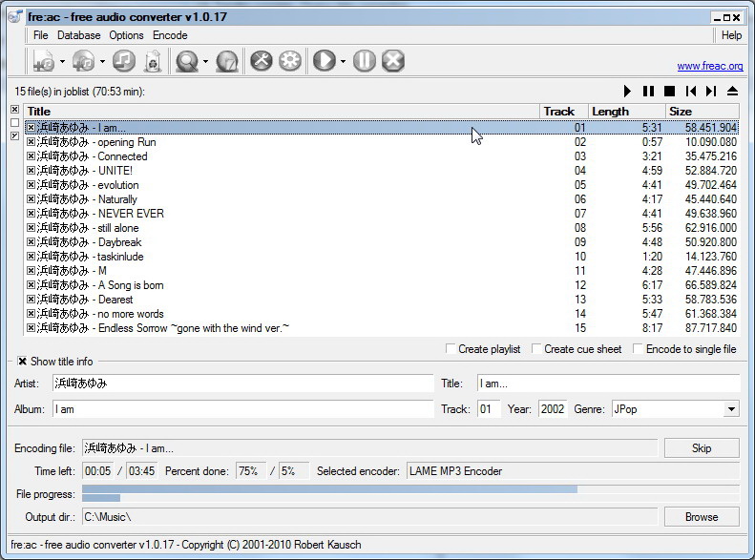The image size is (755, 560).
Task: Stop encoding with the toolbar X icon
Action: coord(392,61)
